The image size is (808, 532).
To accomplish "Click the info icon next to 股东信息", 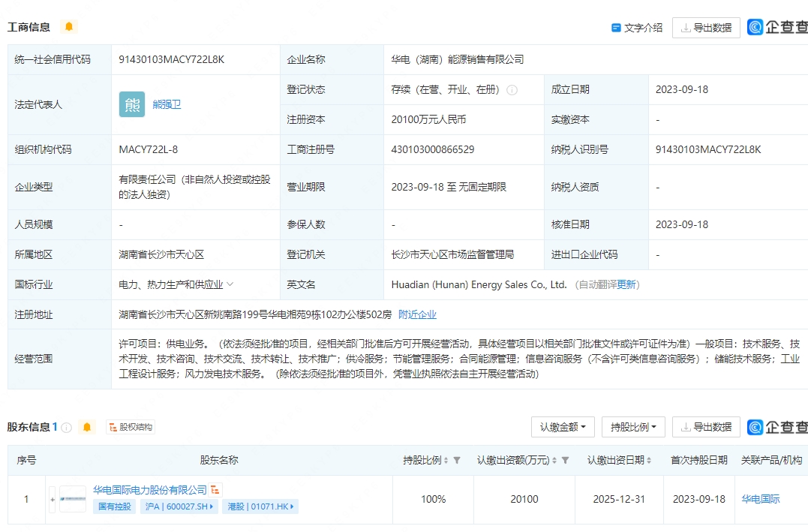I will (67, 428).
